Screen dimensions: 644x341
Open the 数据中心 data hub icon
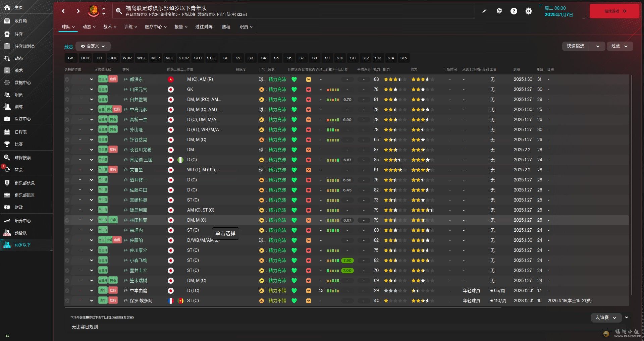click(7, 82)
